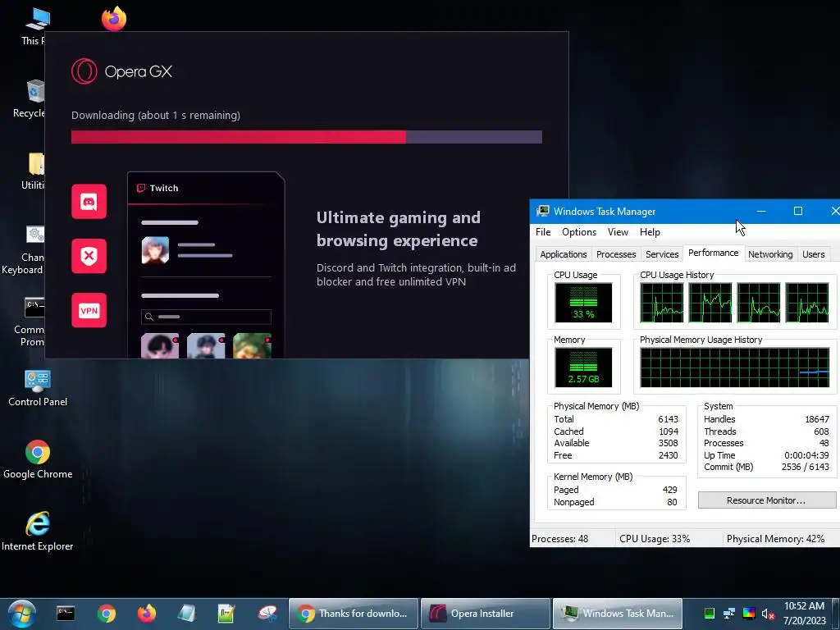The width and height of the screenshot is (840, 630).
Task: Open the Recycle Bin desktop icon
Action: coord(30,99)
